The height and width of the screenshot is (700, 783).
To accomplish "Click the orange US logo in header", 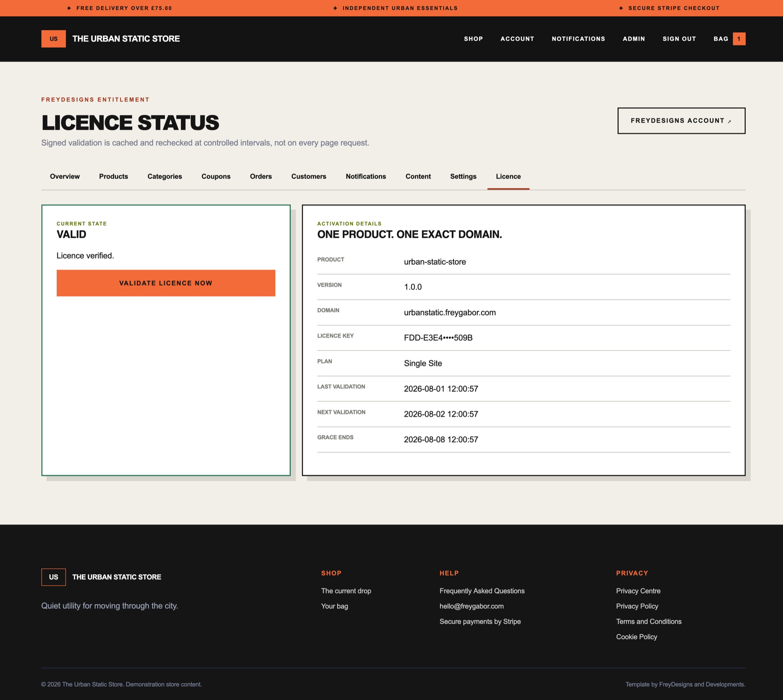I will (54, 39).
